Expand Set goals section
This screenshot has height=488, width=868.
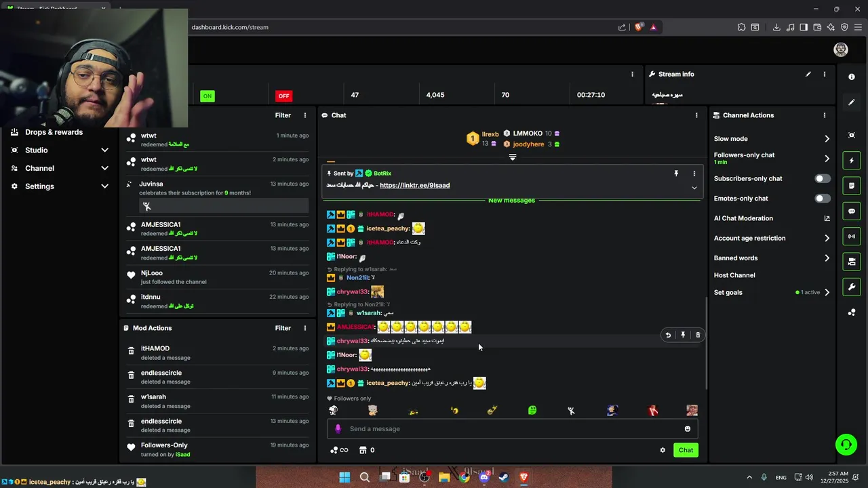point(827,293)
